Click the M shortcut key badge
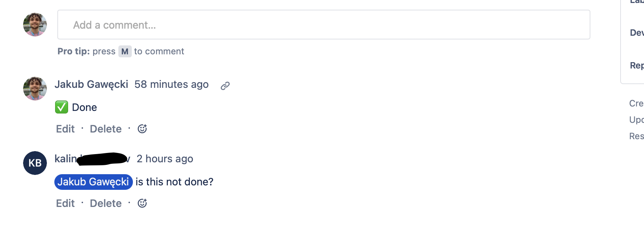This screenshot has width=644, height=233. coord(125,51)
